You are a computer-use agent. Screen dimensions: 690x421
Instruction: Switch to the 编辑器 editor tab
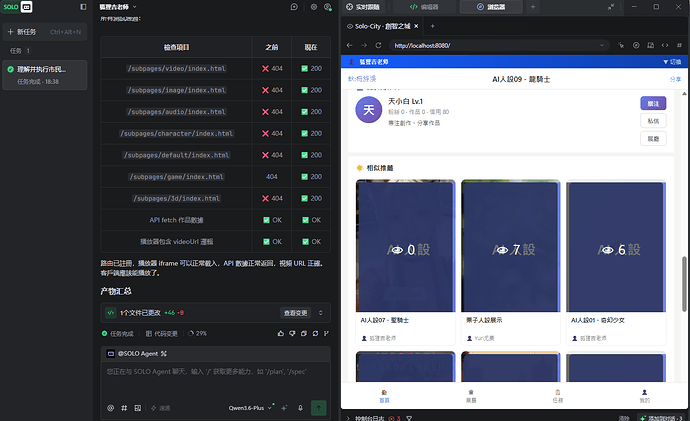coord(423,7)
